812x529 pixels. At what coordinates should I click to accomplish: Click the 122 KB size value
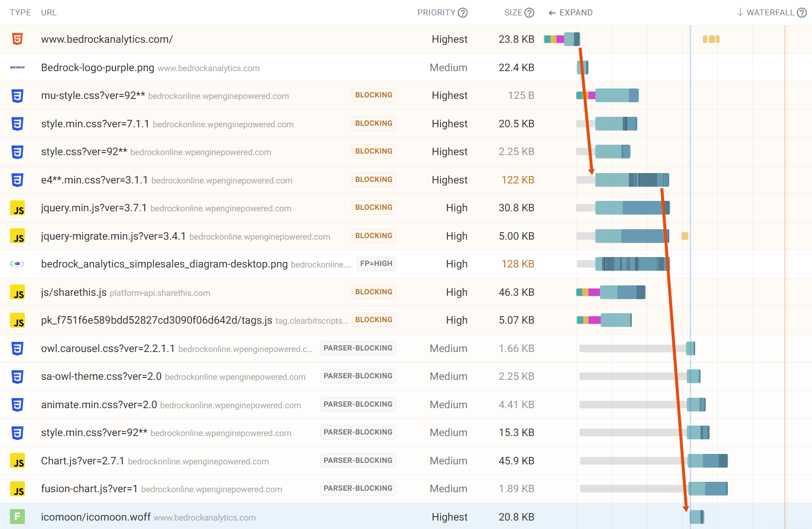pos(518,180)
